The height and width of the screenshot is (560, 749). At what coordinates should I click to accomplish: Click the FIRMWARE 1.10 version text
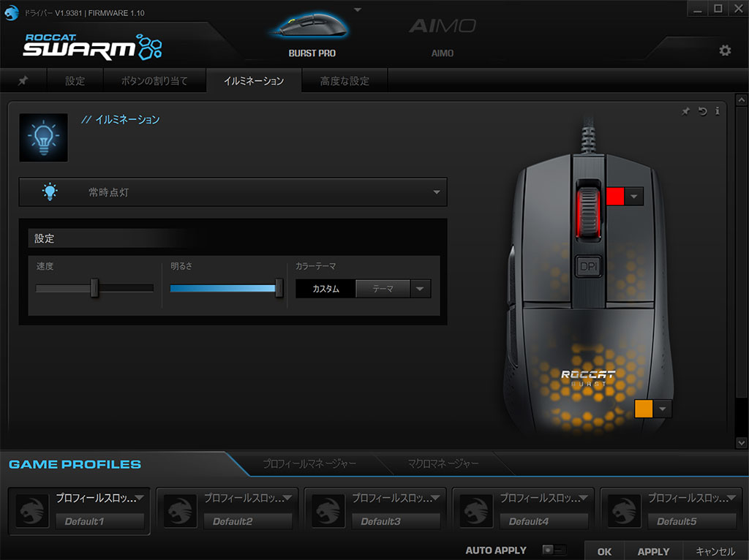pos(116,13)
